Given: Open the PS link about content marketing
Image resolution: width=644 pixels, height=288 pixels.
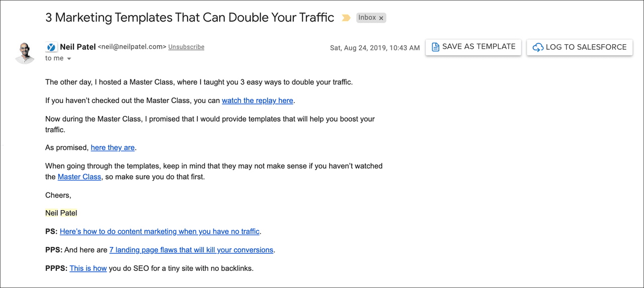Looking at the screenshot, I should (159, 232).
